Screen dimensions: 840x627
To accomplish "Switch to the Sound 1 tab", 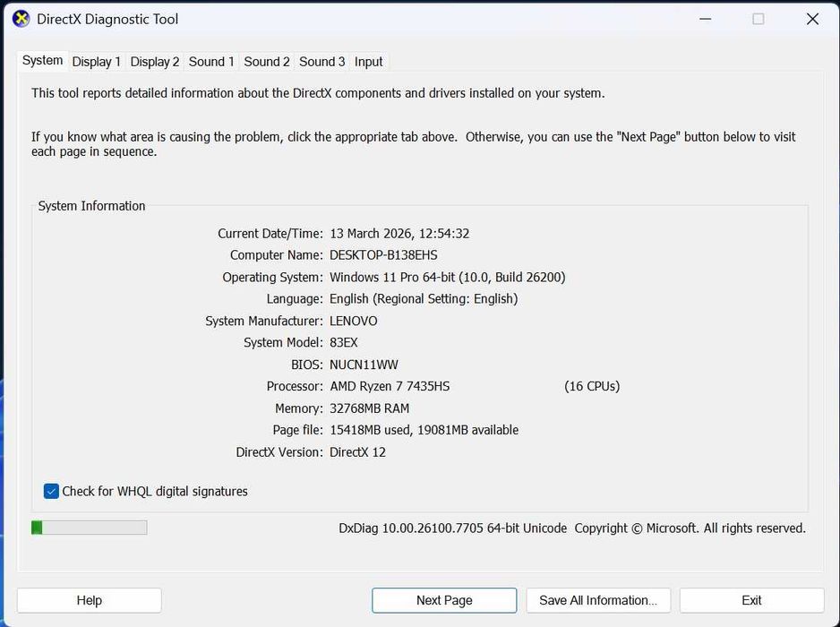I will [211, 62].
